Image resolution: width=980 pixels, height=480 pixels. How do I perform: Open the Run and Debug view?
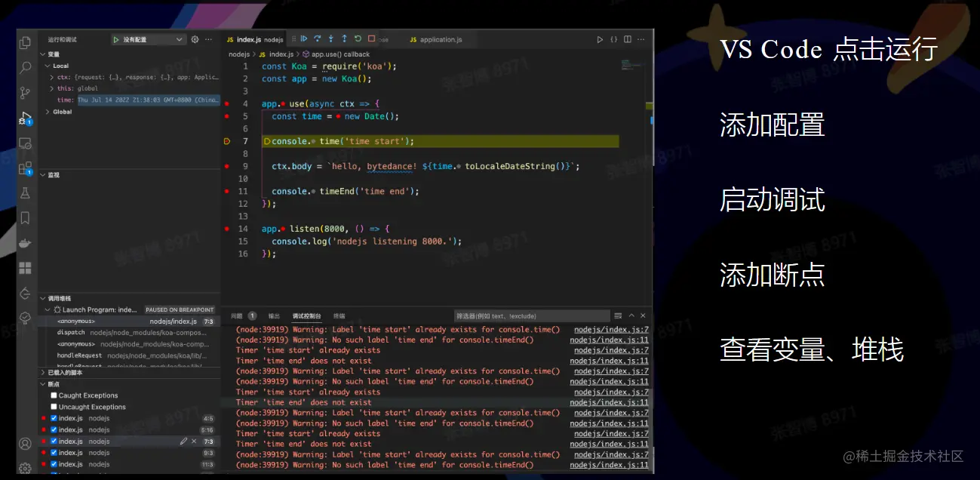point(26,118)
